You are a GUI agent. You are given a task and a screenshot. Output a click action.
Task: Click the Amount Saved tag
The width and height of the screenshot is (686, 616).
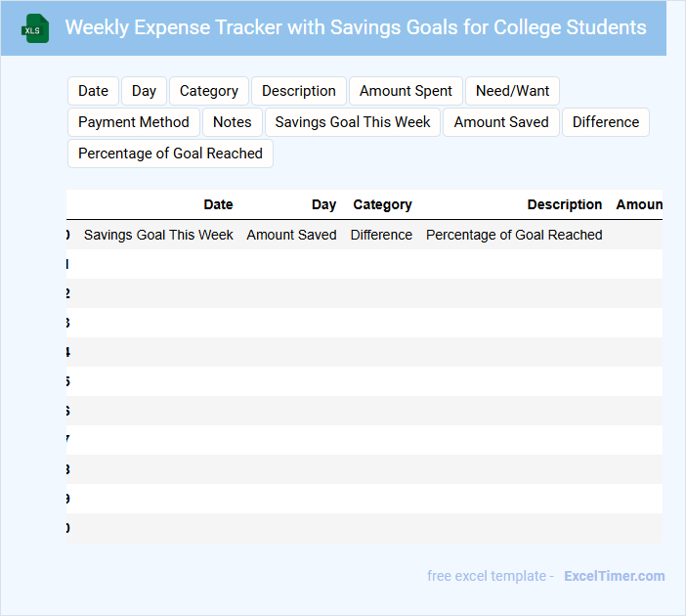click(x=501, y=122)
